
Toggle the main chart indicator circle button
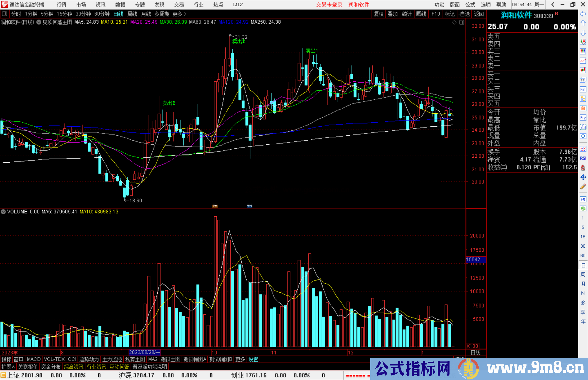(39, 22)
